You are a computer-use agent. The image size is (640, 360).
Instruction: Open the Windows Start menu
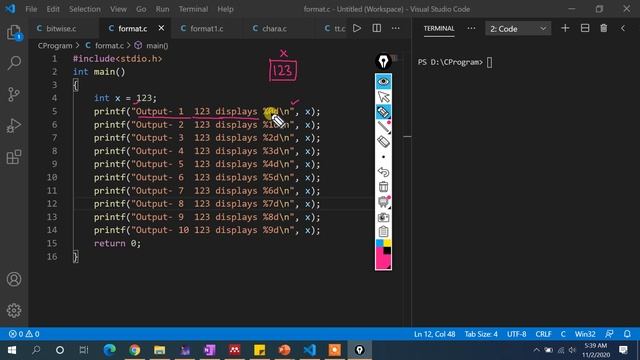tap(12, 350)
